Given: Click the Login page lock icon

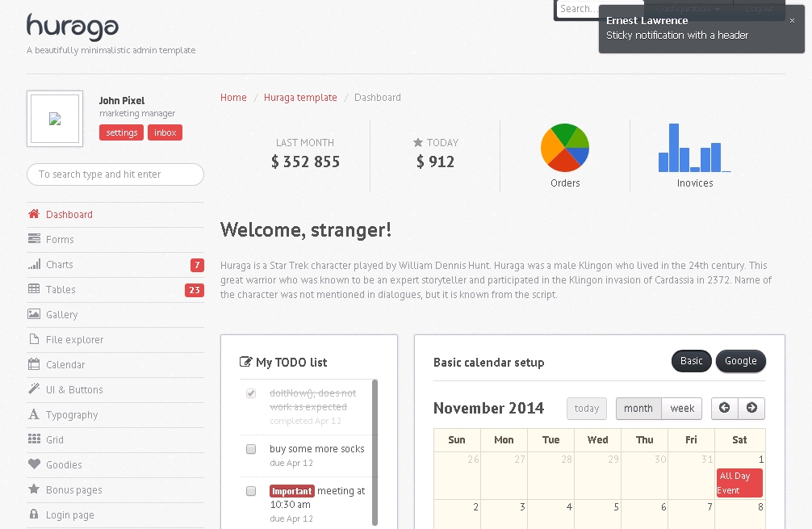Looking at the screenshot, I should 34,514.
